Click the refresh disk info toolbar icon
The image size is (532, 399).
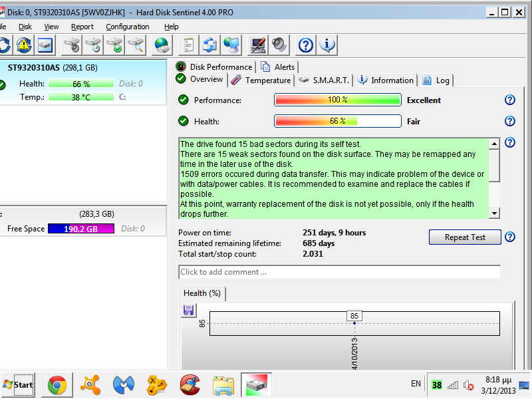5,45
